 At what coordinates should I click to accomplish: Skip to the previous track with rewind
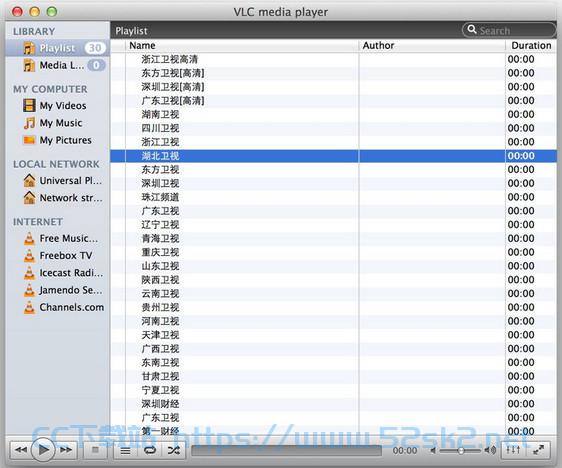pyautogui.click(x=20, y=450)
